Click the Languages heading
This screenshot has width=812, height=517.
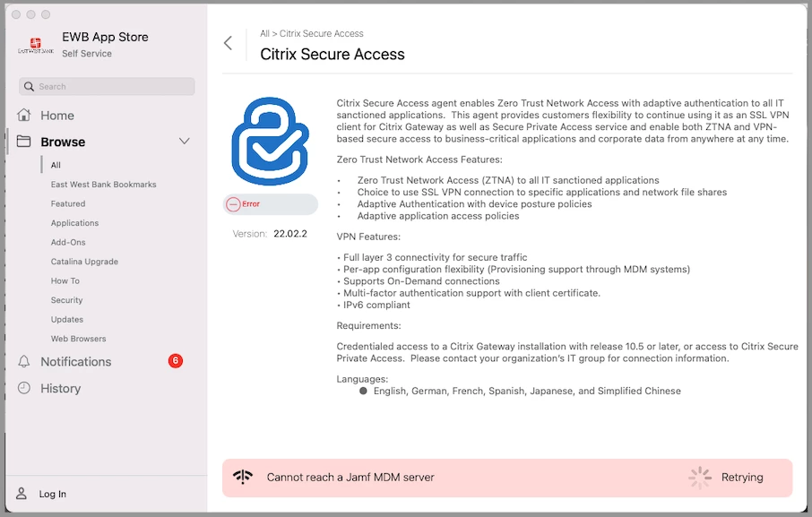click(362, 379)
